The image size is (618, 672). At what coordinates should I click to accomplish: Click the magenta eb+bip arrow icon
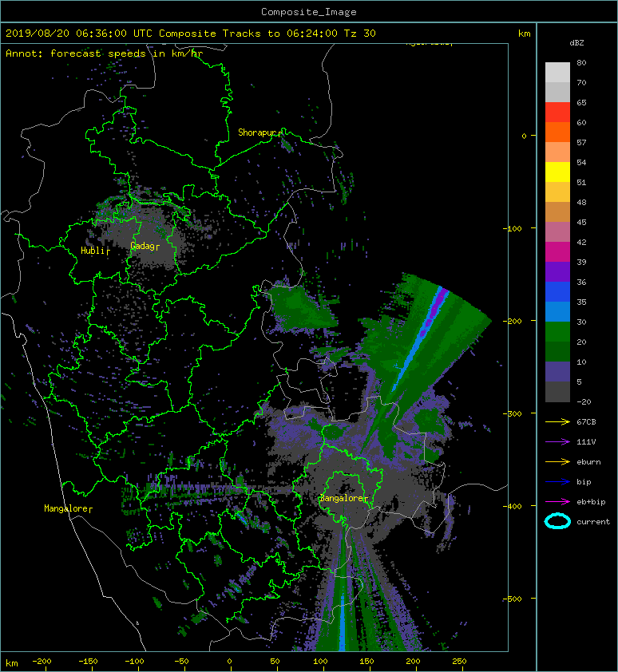(557, 502)
